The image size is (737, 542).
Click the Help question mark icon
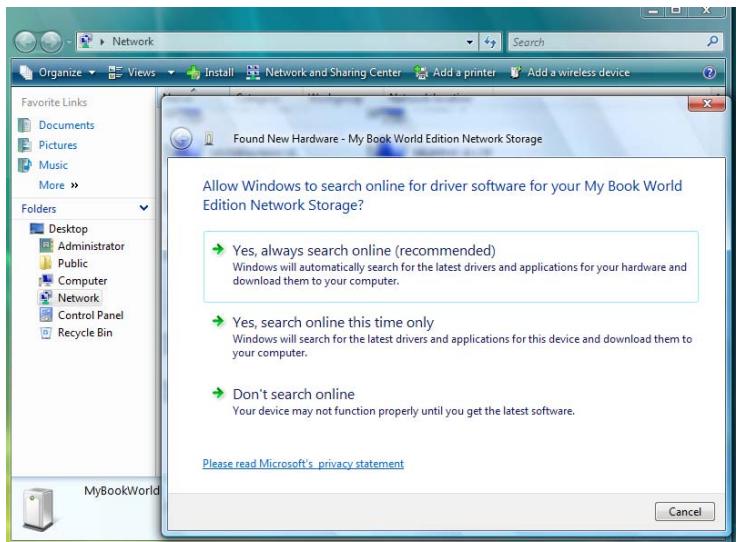click(709, 72)
